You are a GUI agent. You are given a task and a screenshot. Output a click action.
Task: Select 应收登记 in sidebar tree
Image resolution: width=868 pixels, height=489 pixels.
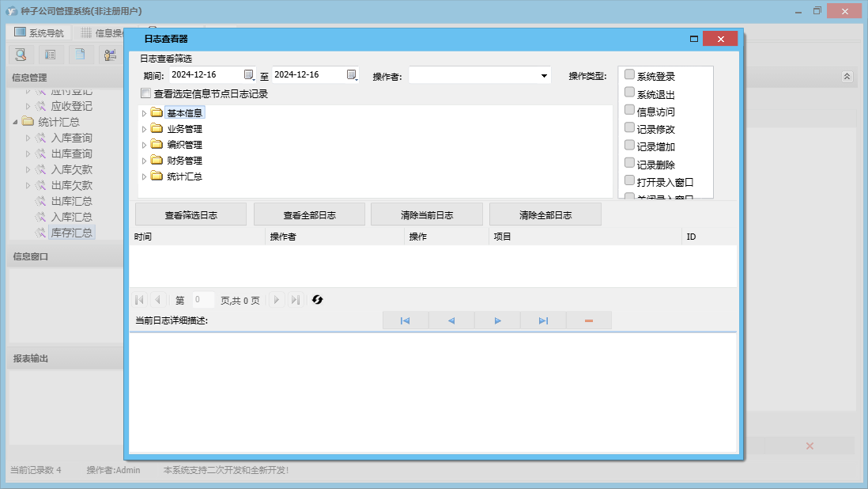click(71, 106)
